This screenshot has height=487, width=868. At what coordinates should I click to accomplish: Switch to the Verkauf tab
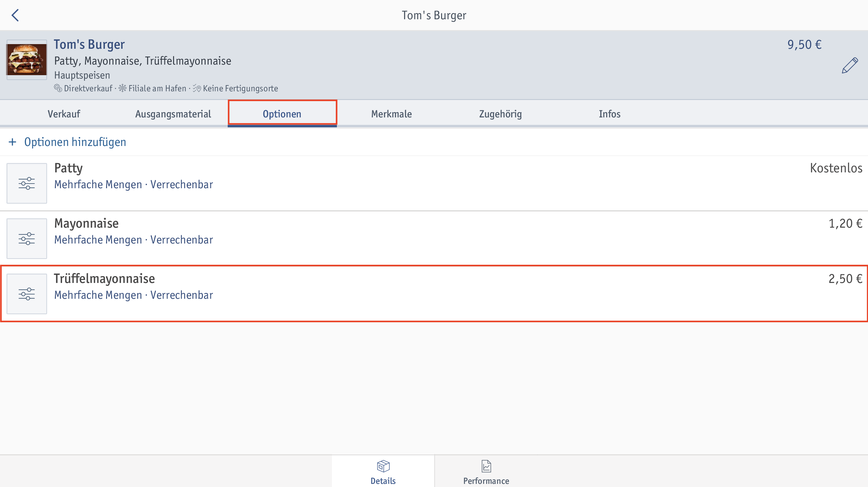coord(64,114)
